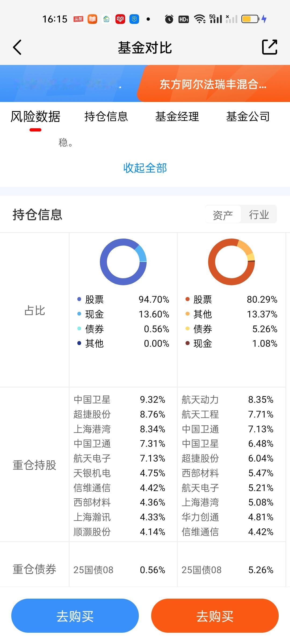Tap the blue shield notification icon
The image size is (290, 644).
pos(134,19)
